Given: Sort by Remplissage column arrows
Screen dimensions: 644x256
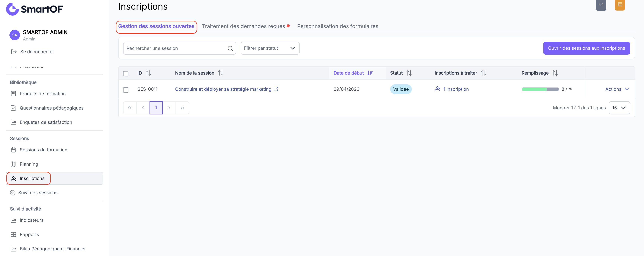Looking at the screenshot, I should [x=555, y=73].
